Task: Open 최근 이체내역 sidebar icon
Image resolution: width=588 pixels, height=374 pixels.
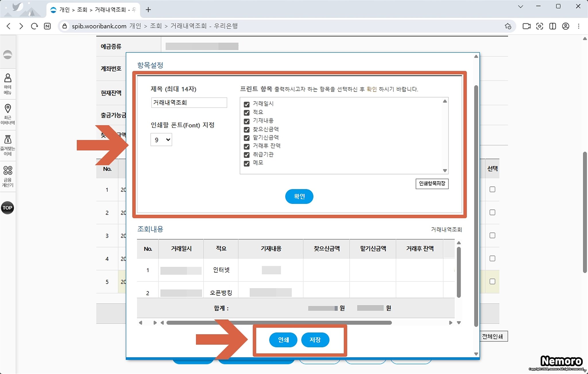Action: (8, 114)
